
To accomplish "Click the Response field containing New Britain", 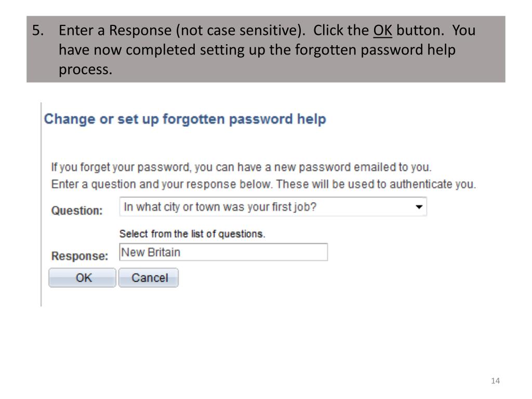I will [x=223, y=252].
